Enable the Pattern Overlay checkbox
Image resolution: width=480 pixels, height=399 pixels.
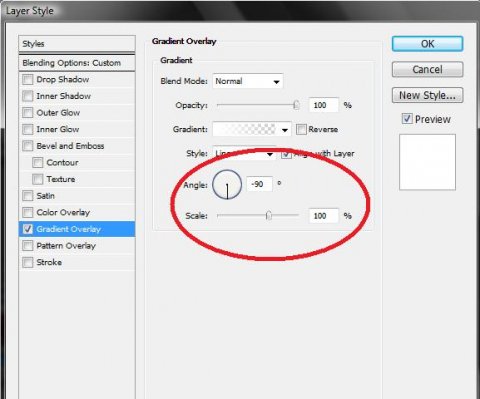(x=28, y=246)
